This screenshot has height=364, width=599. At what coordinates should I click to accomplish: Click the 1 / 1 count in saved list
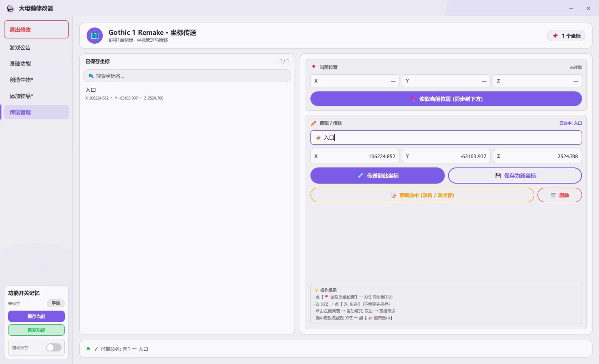[x=284, y=61]
